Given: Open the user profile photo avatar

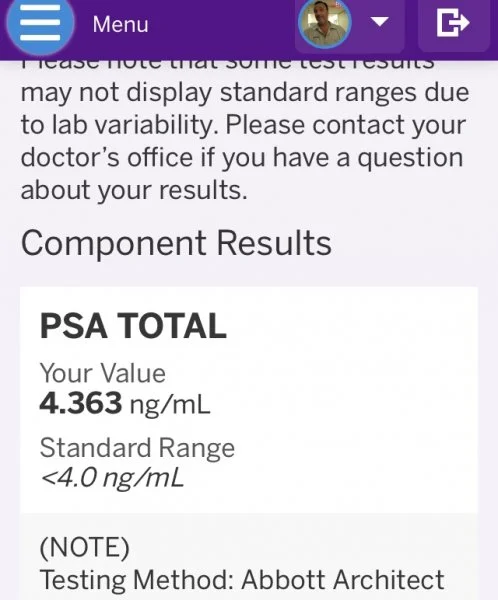Looking at the screenshot, I should point(324,24).
